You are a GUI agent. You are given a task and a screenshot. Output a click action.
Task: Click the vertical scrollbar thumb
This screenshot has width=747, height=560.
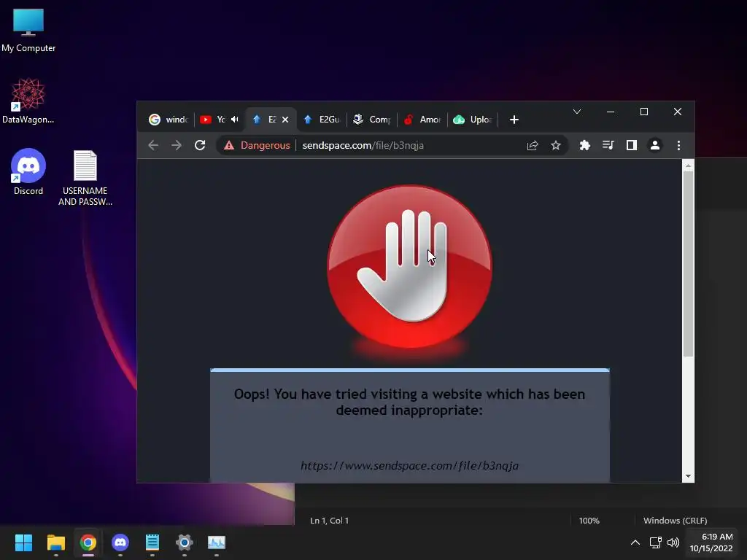click(688, 263)
